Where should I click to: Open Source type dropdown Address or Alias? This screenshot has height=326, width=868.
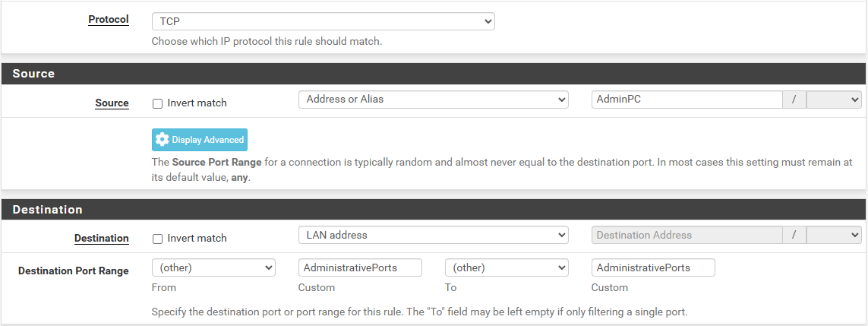coord(434,100)
